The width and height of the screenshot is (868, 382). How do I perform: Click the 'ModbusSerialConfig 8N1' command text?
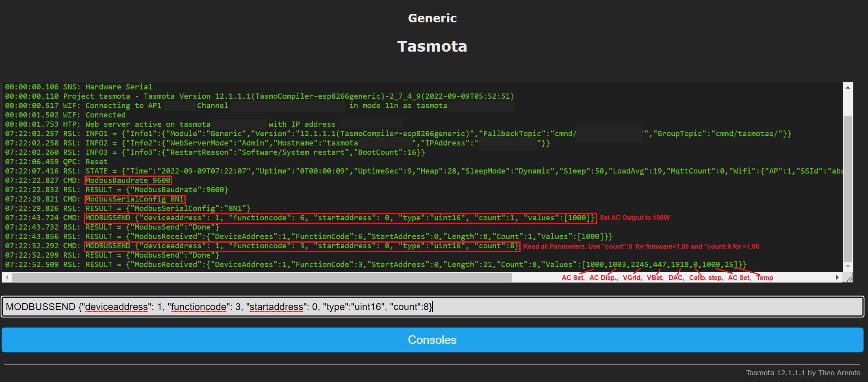(135, 199)
